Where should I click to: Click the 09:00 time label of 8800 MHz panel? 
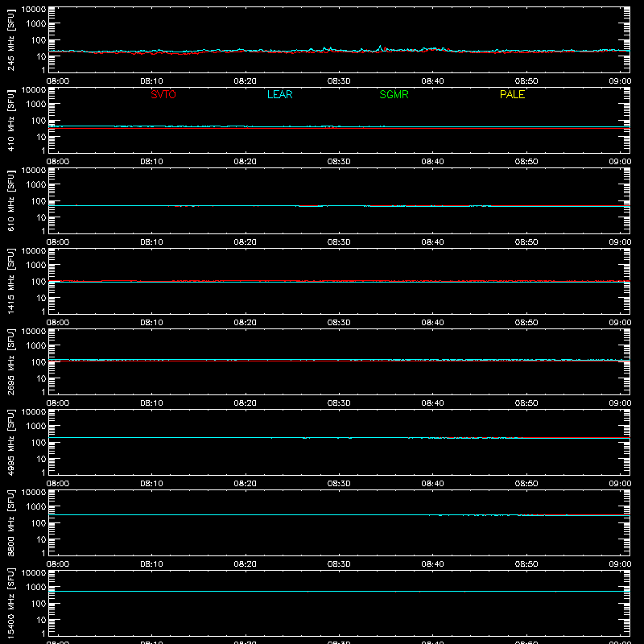(x=620, y=564)
